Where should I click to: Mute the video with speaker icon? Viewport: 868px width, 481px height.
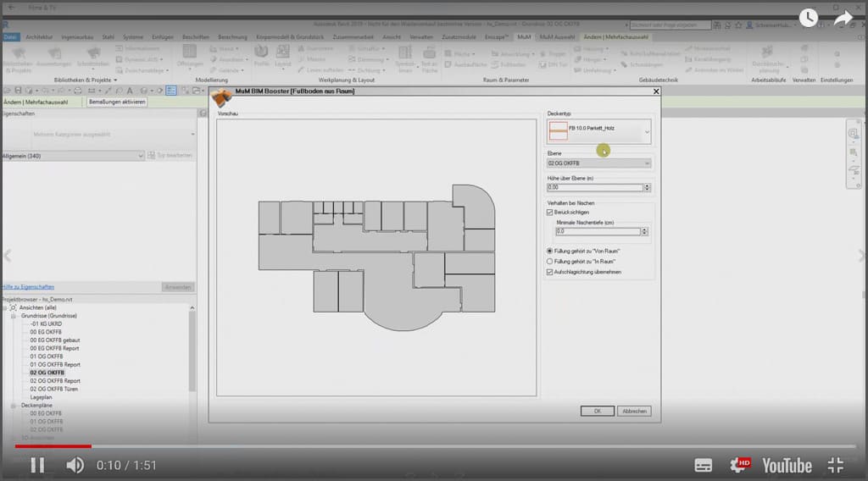coord(75,464)
